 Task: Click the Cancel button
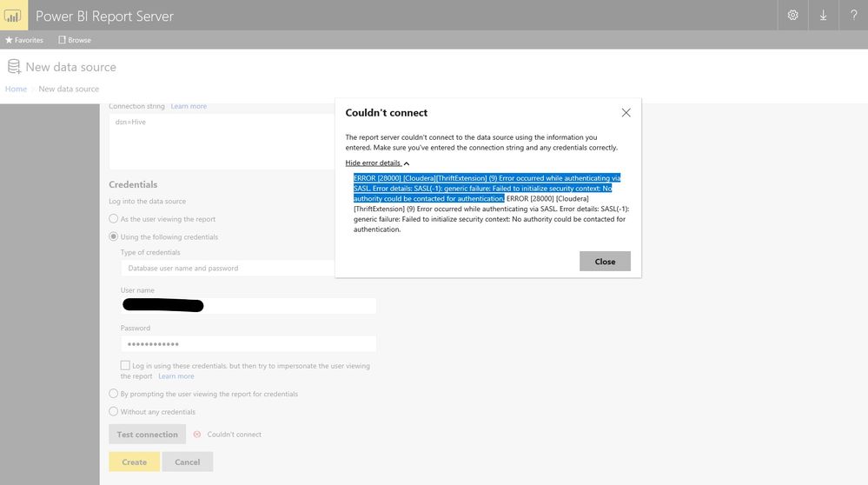(x=187, y=462)
